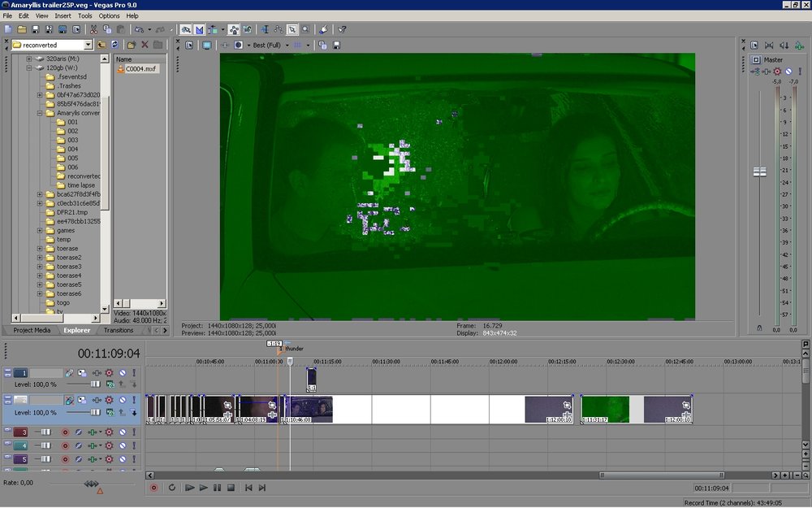Pause playback in transport bar
Viewport: 812px width, 508px height.
point(217,488)
